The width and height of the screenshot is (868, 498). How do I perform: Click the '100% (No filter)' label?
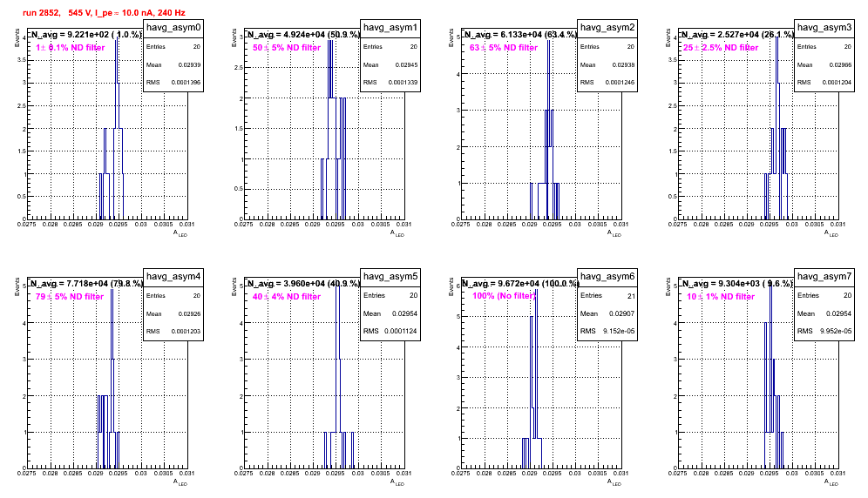click(505, 296)
